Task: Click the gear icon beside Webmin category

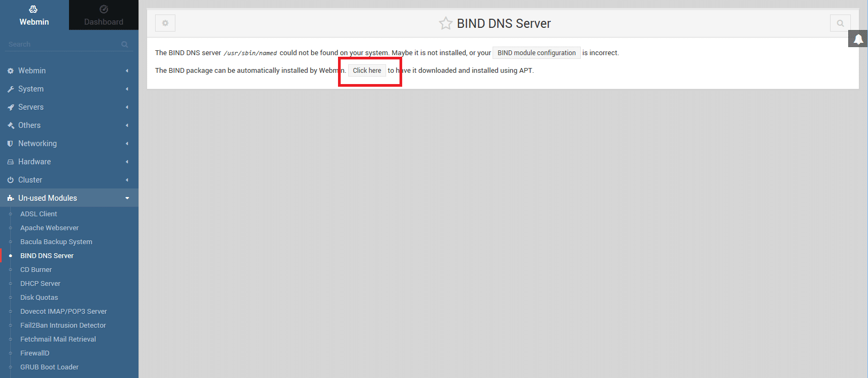Action: tap(10, 71)
